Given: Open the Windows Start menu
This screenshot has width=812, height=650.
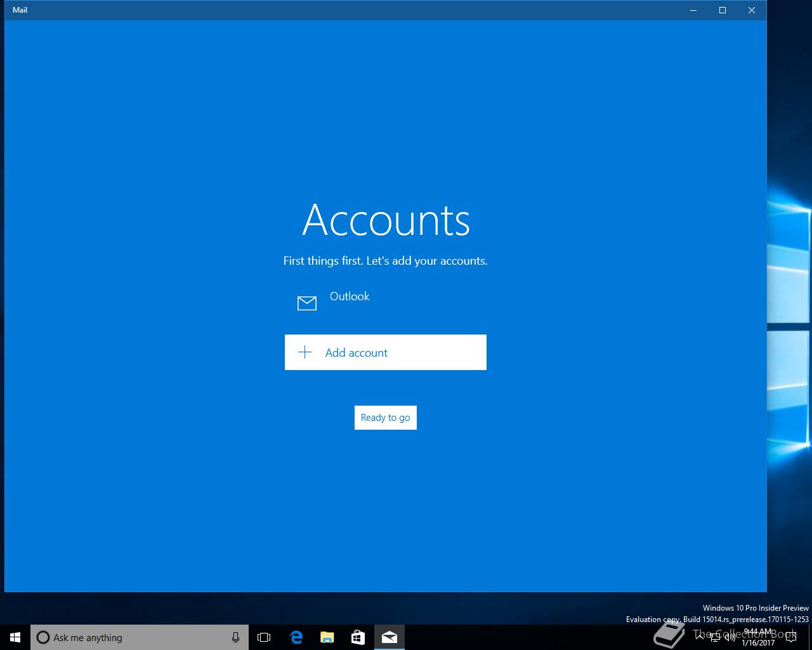Looking at the screenshot, I should 15,637.
